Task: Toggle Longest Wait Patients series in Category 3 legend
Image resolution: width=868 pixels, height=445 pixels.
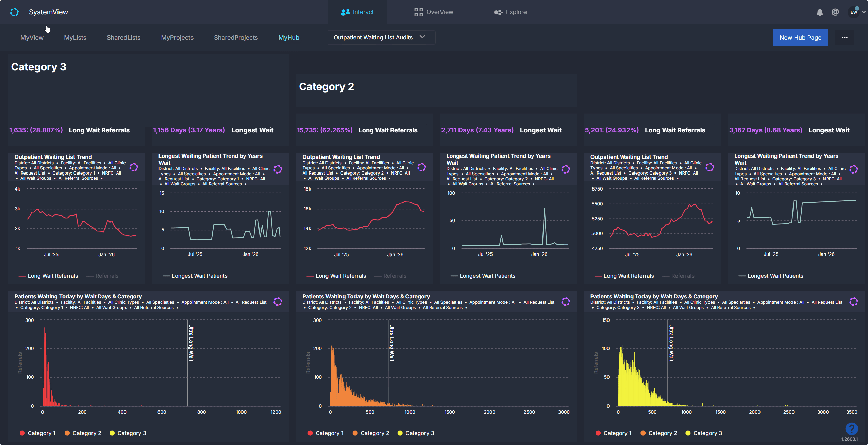Action: click(775, 276)
